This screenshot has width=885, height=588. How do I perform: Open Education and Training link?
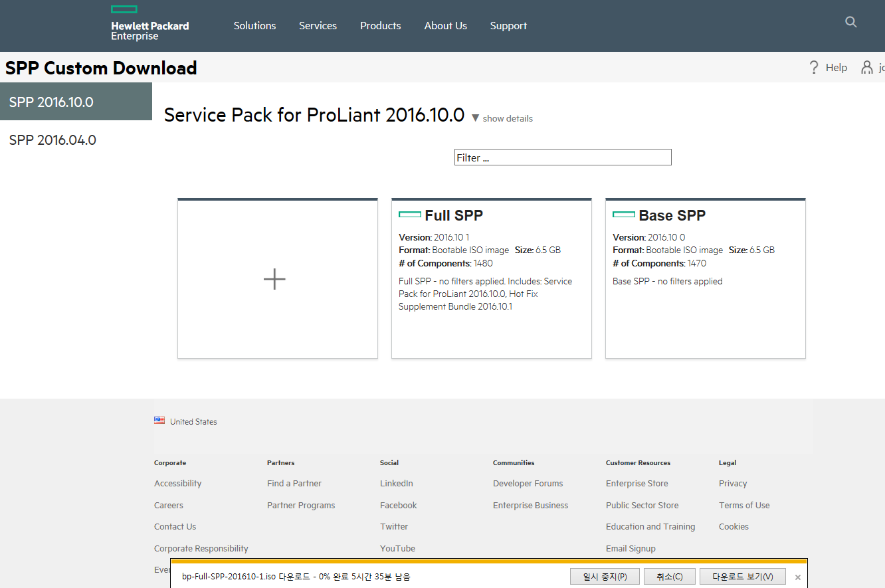pos(650,527)
